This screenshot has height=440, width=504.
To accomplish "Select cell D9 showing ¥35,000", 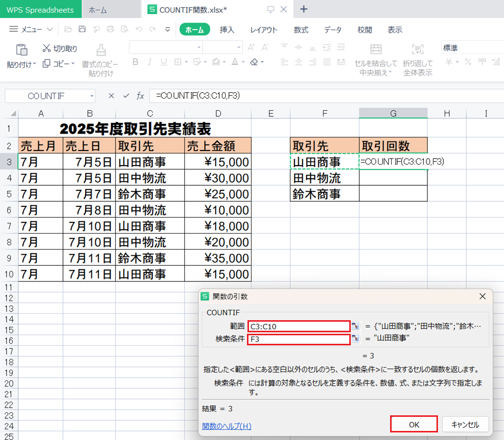I will tap(218, 258).
